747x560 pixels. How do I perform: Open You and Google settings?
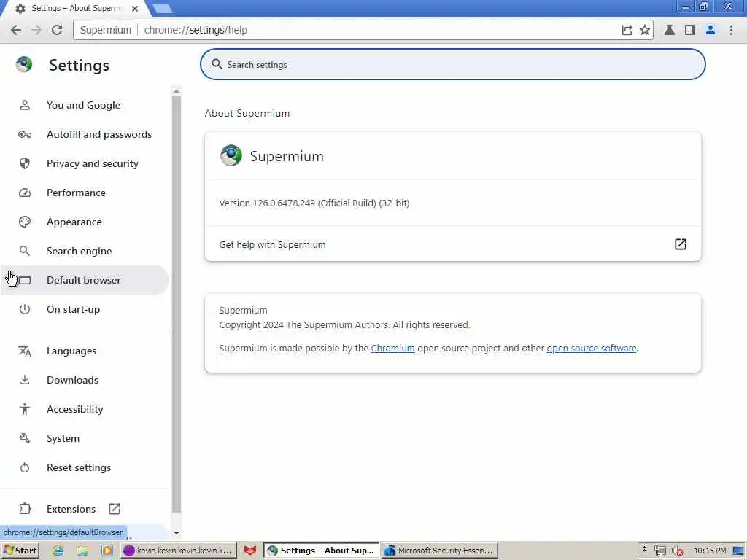click(x=84, y=105)
